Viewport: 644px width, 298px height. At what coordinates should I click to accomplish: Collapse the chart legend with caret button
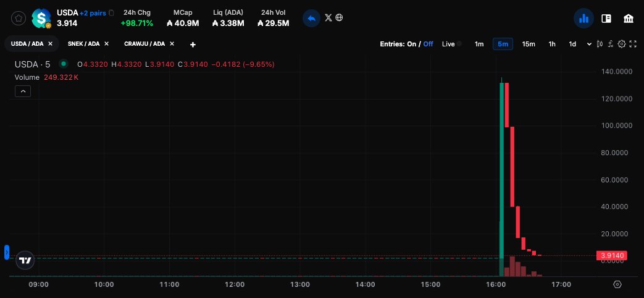tap(23, 92)
